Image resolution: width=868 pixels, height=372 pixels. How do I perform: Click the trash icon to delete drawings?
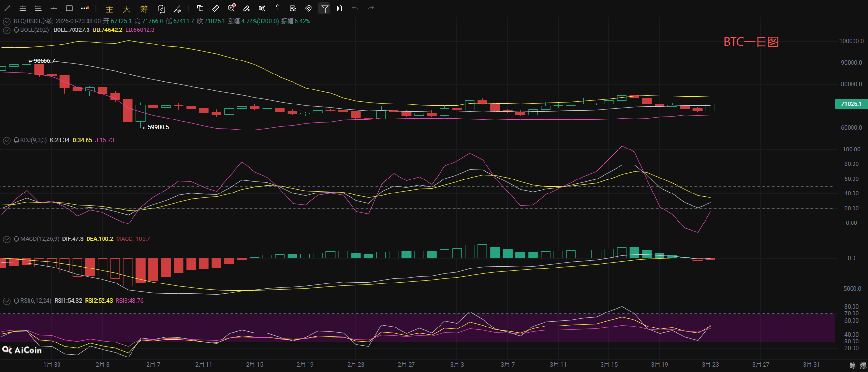[x=339, y=8]
